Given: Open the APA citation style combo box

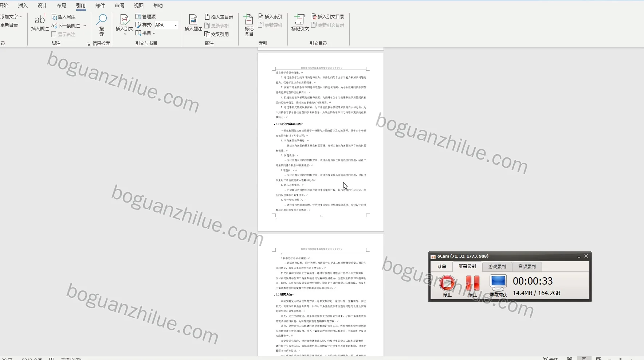Looking at the screenshot, I should (x=166, y=25).
